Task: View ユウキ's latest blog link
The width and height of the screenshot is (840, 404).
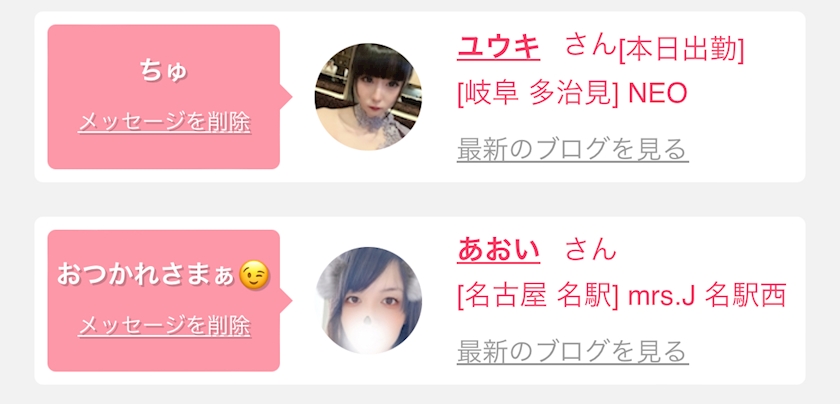Action: 573,149
